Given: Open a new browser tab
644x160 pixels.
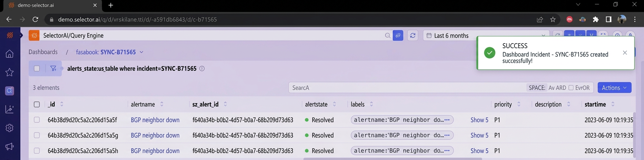Looking at the screenshot, I should (110, 5).
